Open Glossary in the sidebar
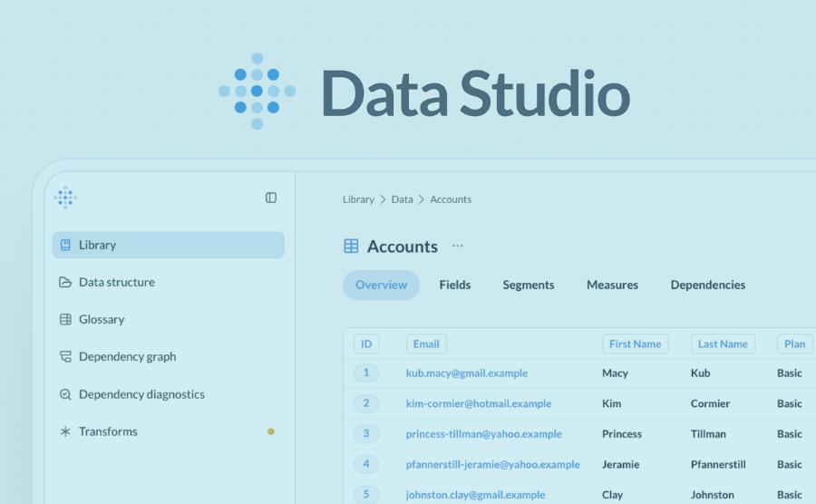 [168, 319]
